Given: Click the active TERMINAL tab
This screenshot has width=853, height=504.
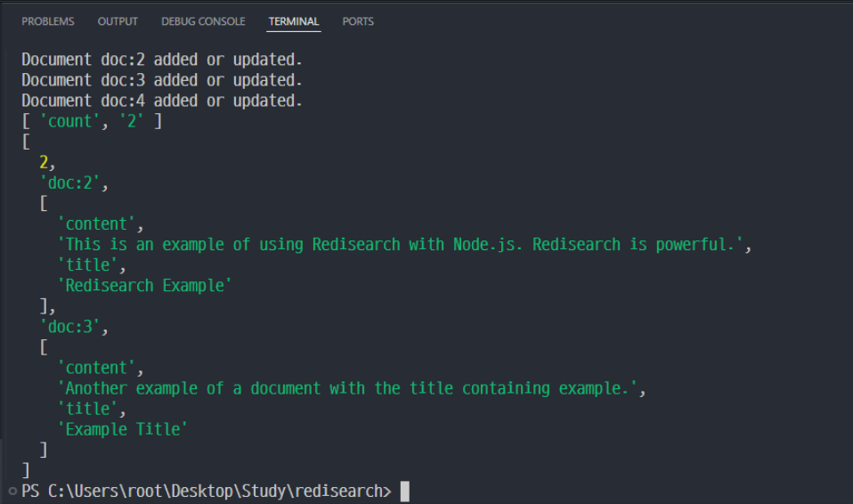Looking at the screenshot, I should (x=294, y=21).
